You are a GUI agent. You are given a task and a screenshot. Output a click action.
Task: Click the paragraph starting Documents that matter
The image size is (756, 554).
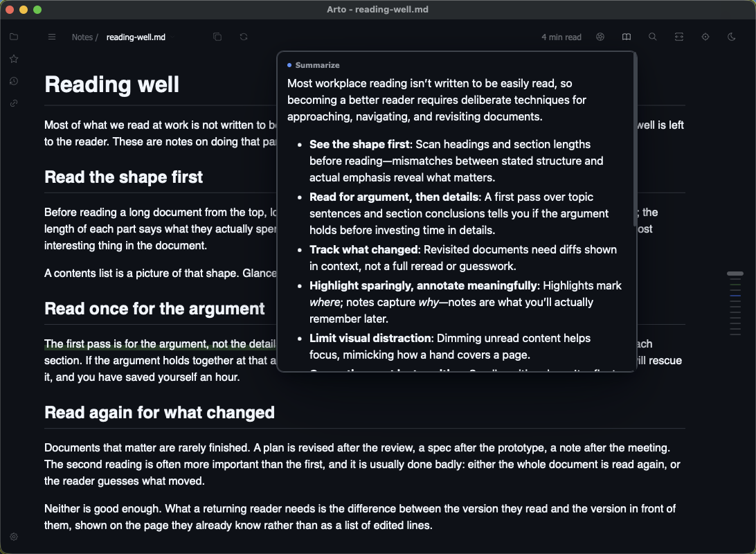point(362,464)
